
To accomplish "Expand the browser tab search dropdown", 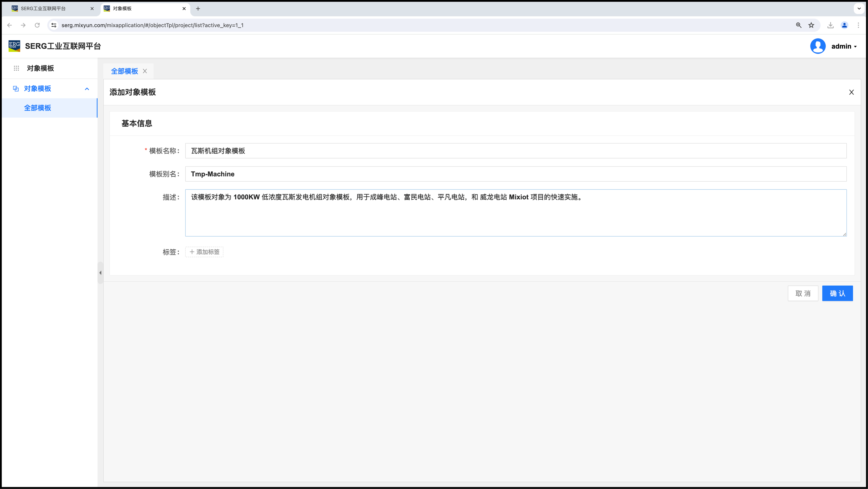I will point(859,8).
